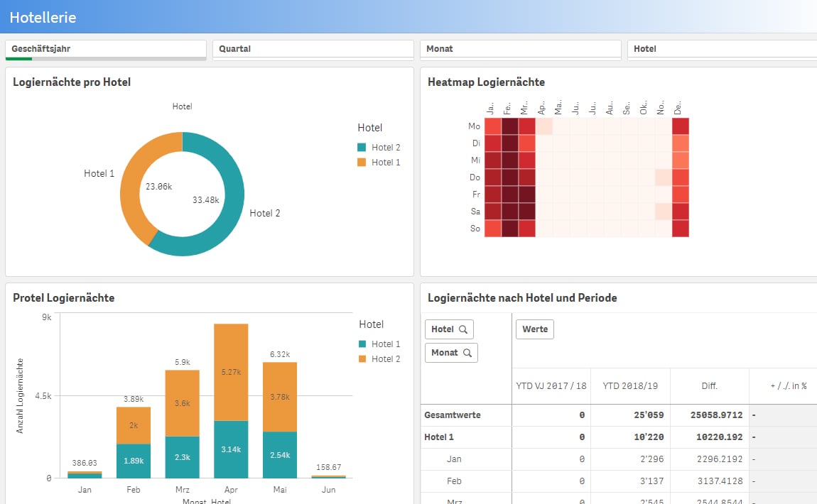Collapse the Hotel 1 row in pivot table

point(439,437)
